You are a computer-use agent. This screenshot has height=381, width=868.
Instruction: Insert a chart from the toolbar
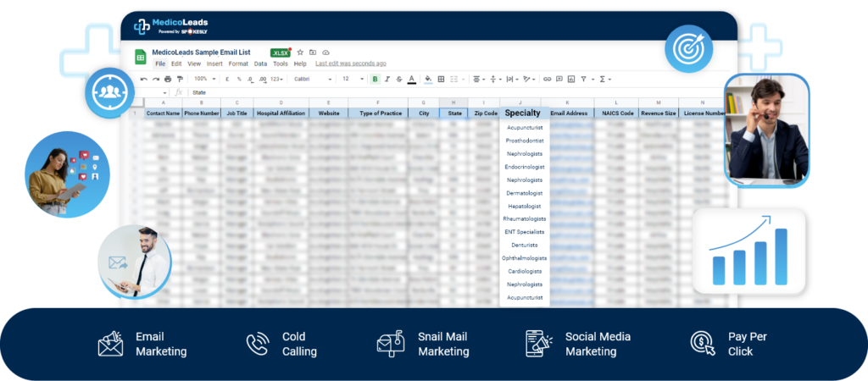[x=571, y=79]
